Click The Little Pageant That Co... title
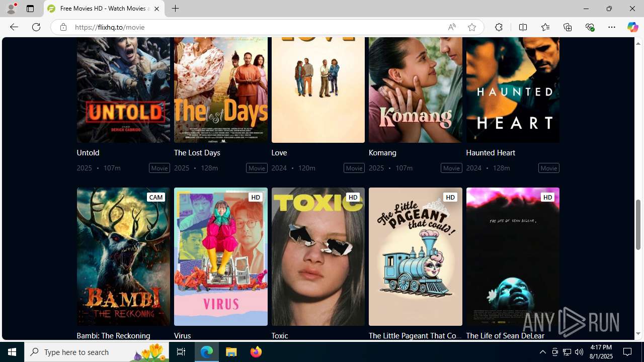644x362 pixels. coord(415,335)
